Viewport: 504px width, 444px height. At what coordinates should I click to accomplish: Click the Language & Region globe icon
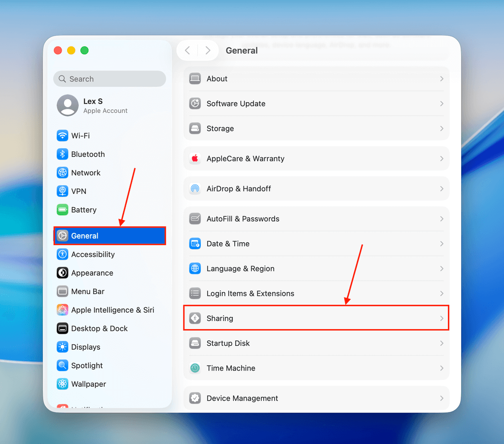195,268
